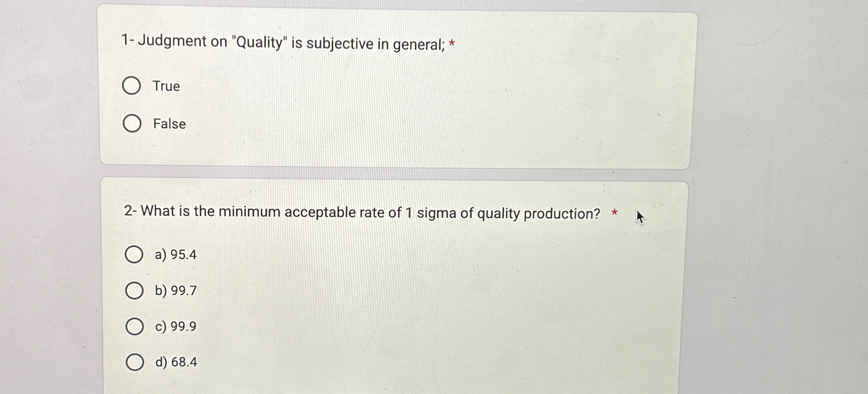Click question 2 title about 1 sigma rate
Image resolution: width=868 pixels, height=394 pixels.
point(362,213)
